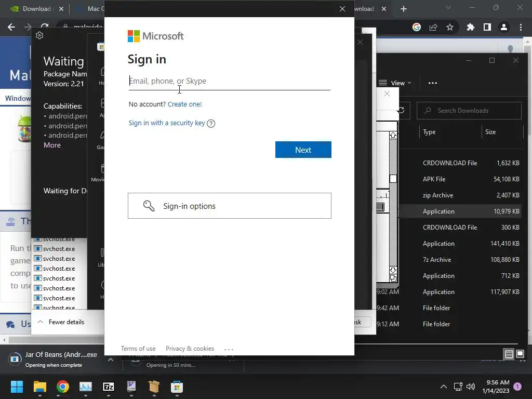Open the View dropdown in File Explorer

[x=395, y=83]
